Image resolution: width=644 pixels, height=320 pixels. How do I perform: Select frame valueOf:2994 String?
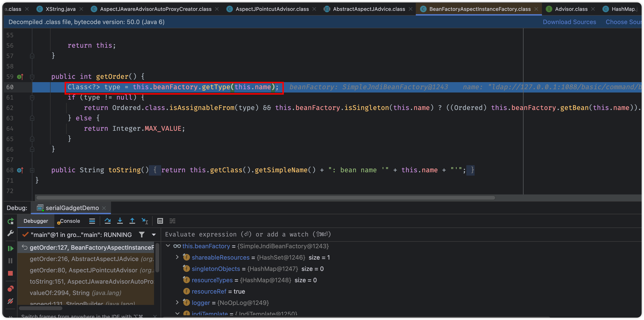point(86,293)
